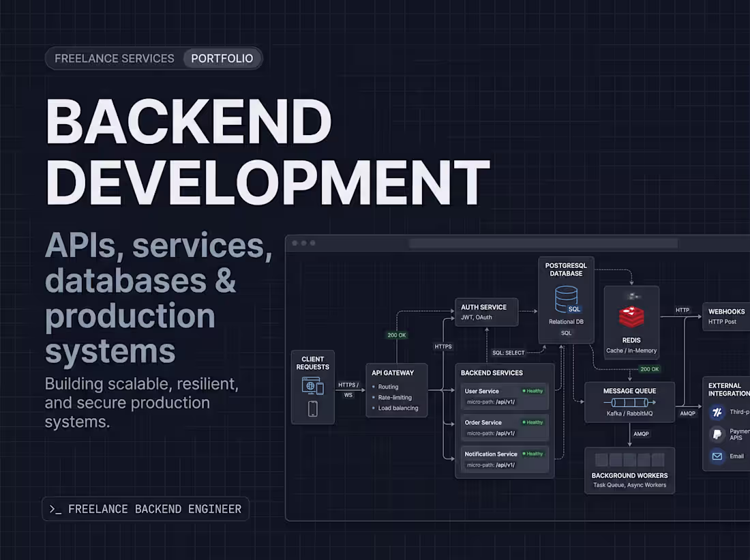This screenshot has width=750, height=560.
Task: Click the SQL database cylinder icon
Action: (x=567, y=299)
